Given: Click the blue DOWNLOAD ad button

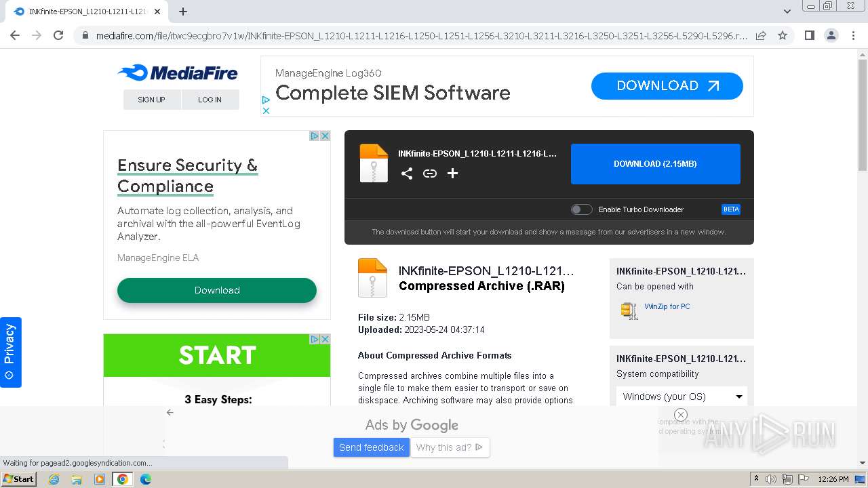Looking at the screenshot, I should coord(667,86).
